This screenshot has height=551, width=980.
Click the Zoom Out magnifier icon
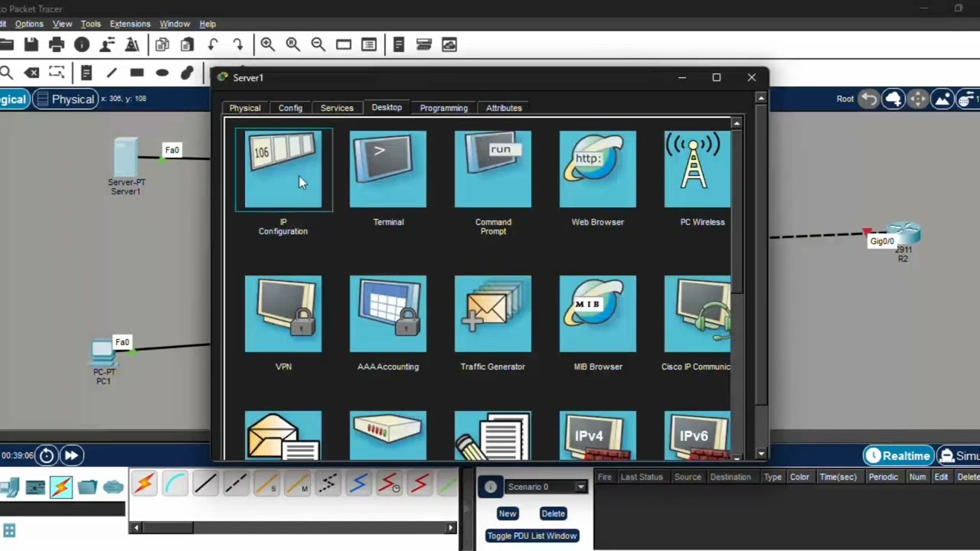tap(318, 45)
